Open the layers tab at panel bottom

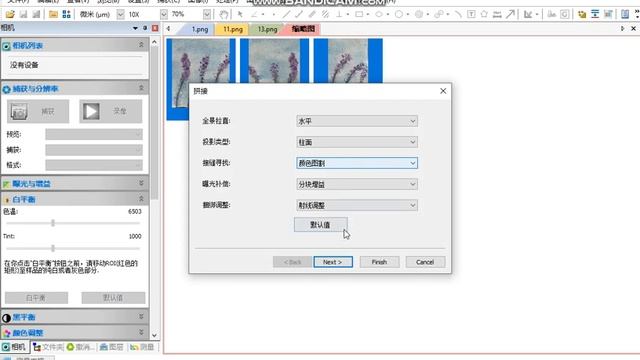(112, 347)
